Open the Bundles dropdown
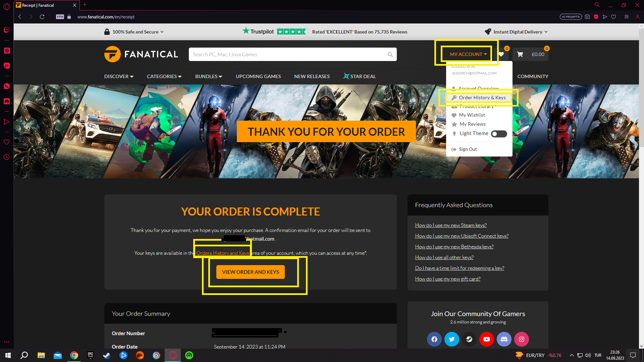This screenshot has width=644, height=362. coord(208,76)
